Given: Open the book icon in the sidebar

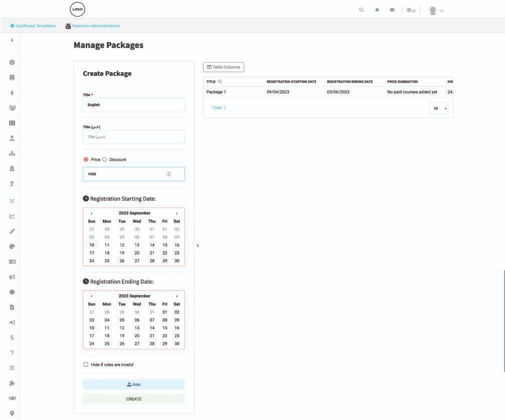Looking at the screenshot, I should (x=12, y=78).
